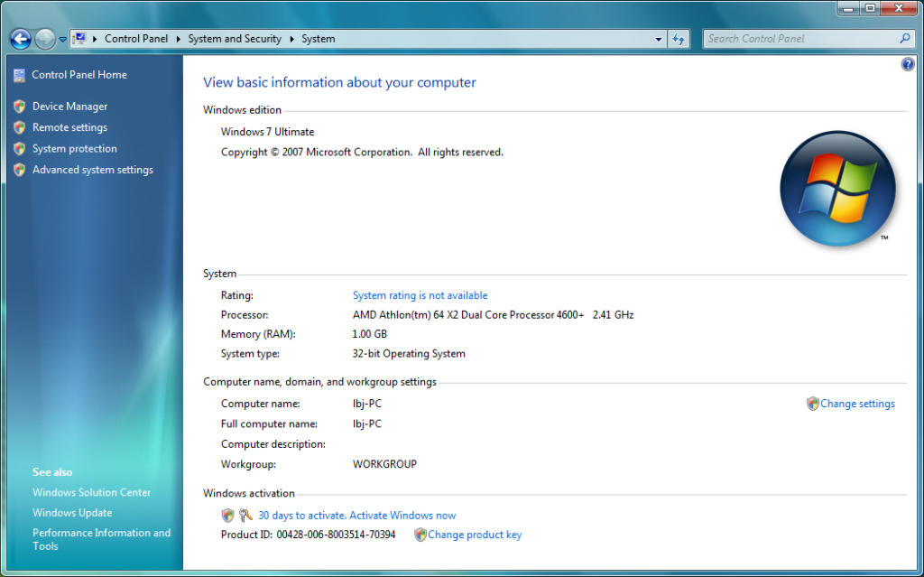The width and height of the screenshot is (924, 577).
Task: Click the shield icon beside Device Manager
Action: [x=20, y=107]
